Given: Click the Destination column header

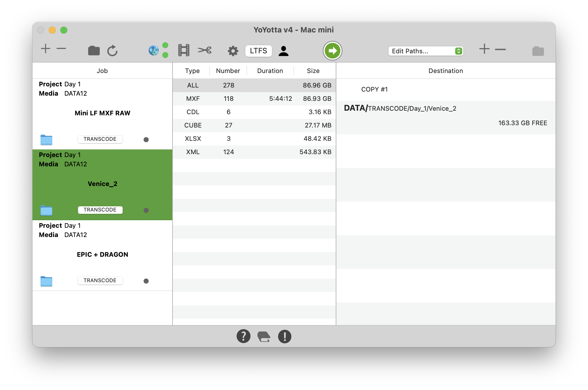Looking at the screenshot, I should pyautogui.click(x=446, y=71).
